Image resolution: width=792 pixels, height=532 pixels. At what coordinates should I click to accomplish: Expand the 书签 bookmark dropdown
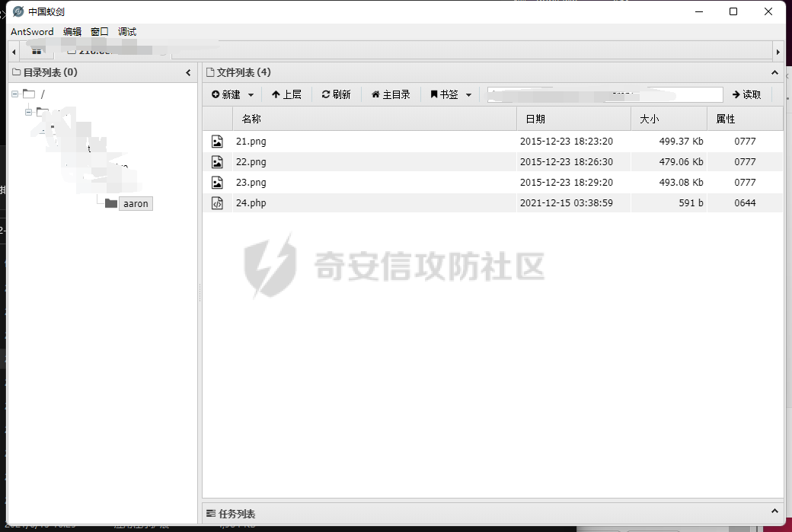tap(468, 94)
